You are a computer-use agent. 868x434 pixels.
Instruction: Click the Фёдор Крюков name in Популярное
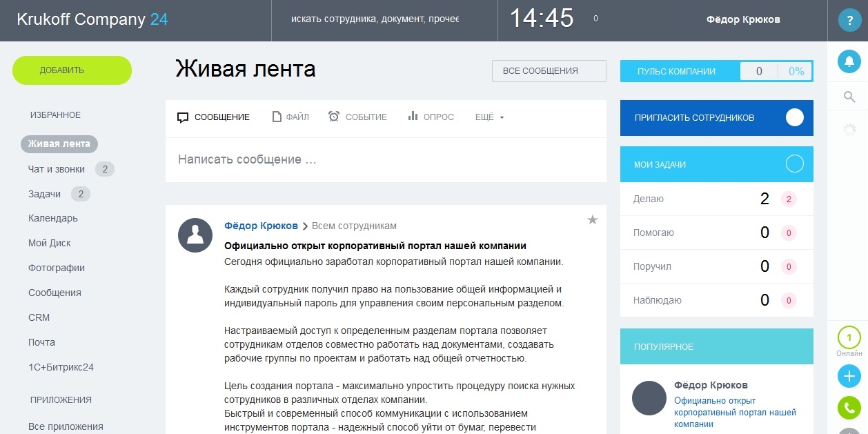tap(711, 385)
